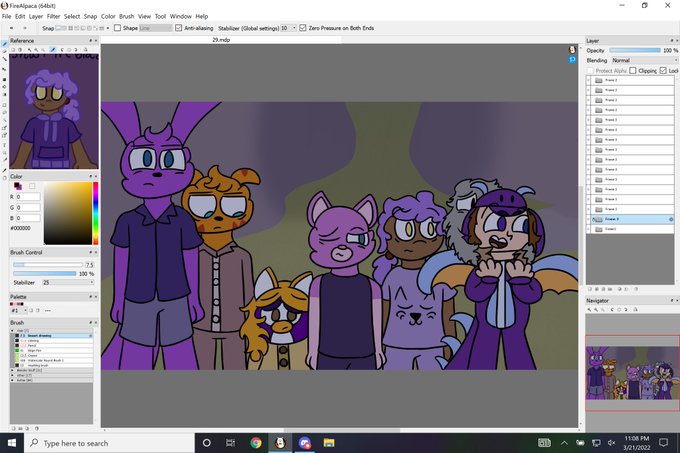Toggle the layer Lock checkbox
The image size is (680, 453).
[663, 70]
